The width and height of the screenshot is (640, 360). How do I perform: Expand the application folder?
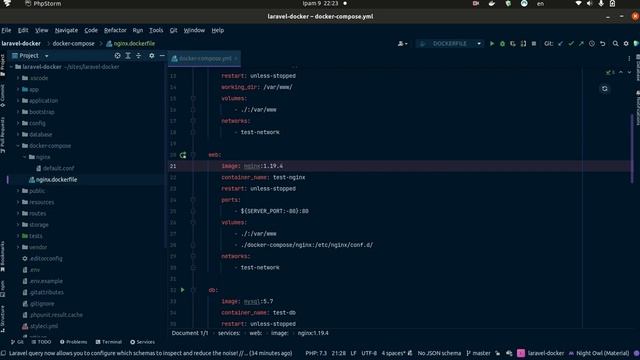(x=18, y=101)
